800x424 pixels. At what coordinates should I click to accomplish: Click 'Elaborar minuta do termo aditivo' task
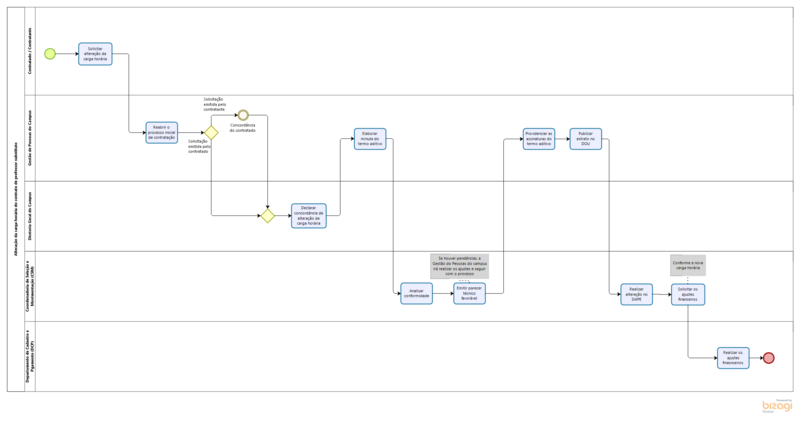(369, 139)
